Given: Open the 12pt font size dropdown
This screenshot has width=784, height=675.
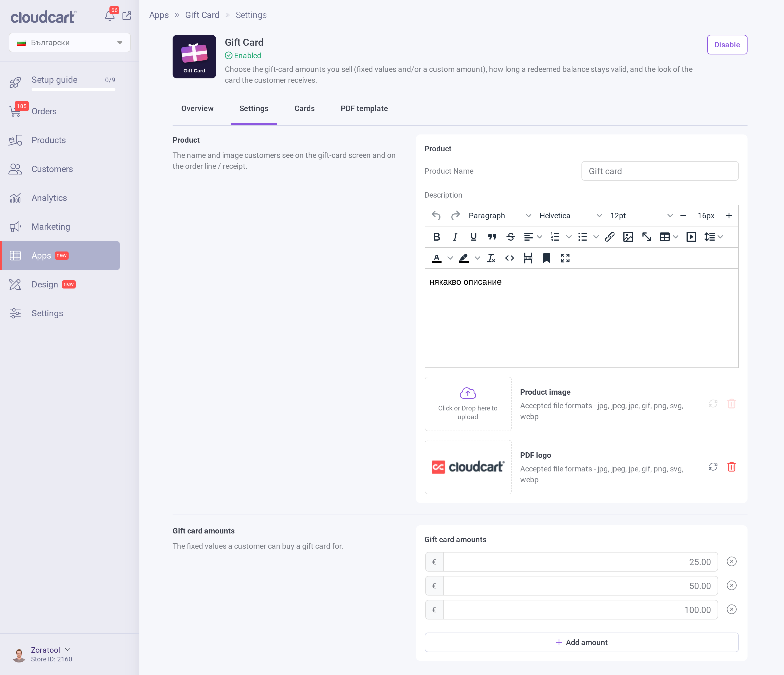Looking at the screenshot, I should pos(641,216).
